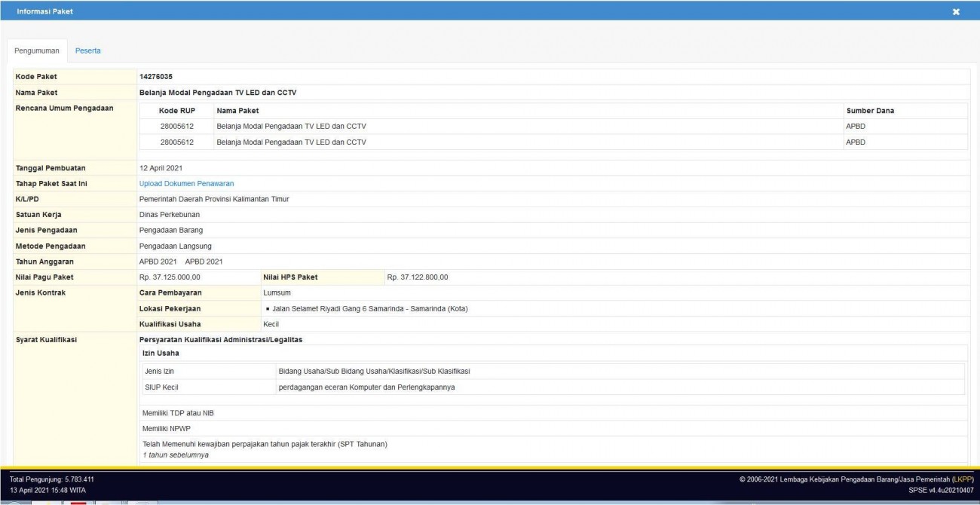980x505 pixels.
Task: Click the Pengadaan Langsung method value
Action: click(176, 246)
